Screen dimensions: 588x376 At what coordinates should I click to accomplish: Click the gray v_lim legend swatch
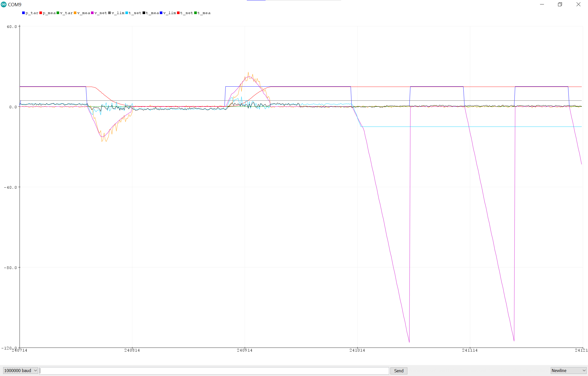click(x=109, y=13)
